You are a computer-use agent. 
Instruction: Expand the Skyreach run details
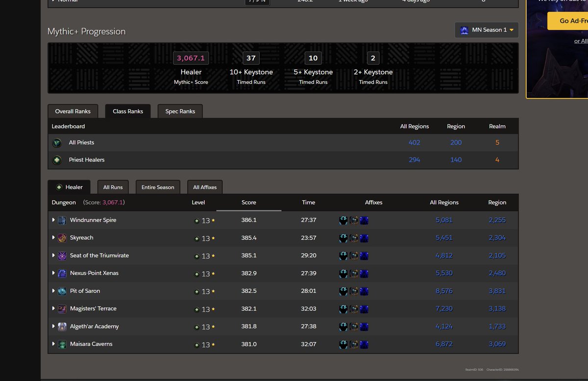pyautogui.click(x=53, y=238)
